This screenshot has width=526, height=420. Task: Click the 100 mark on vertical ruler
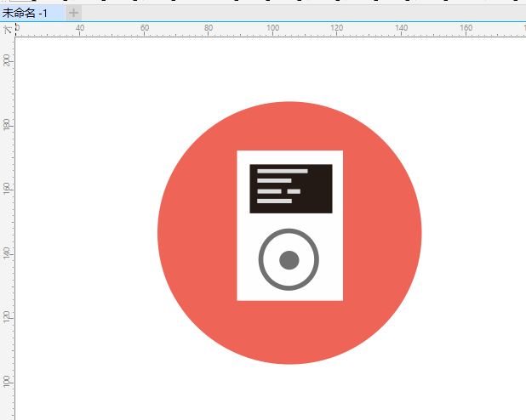coord(7,380)
